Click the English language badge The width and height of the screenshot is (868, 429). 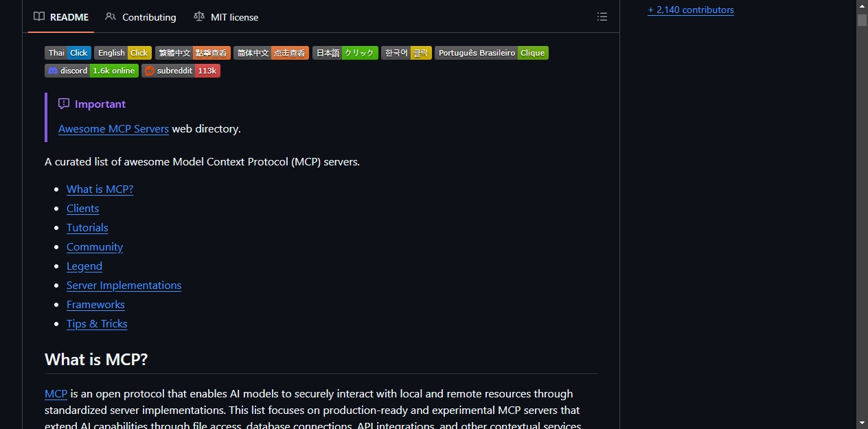tap(122, 53)
